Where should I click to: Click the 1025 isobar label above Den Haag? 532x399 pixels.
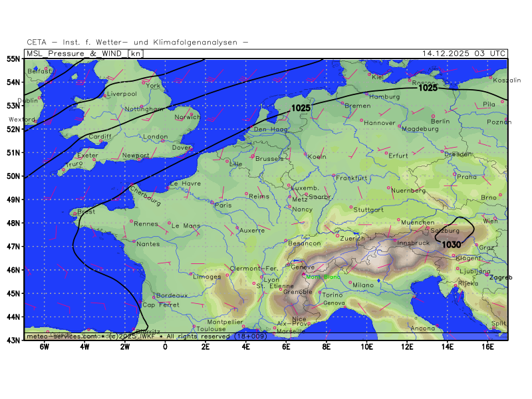click(301, 108)
